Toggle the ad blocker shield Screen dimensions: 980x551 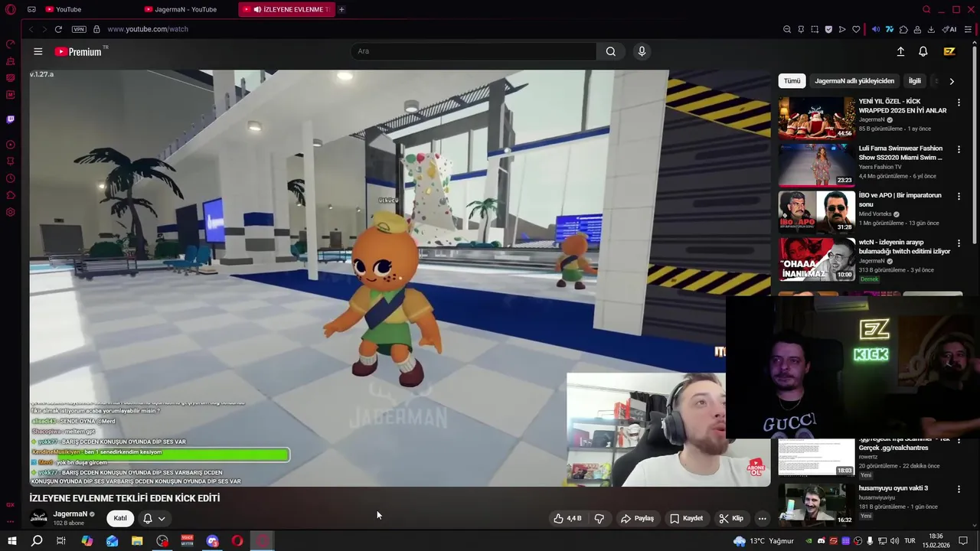[828, 29]
